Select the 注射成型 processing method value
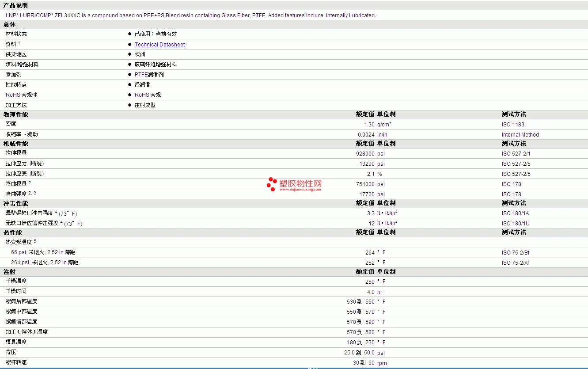Image resolution: width=588 pixels, height=369 pixels. tap(145, 105)
